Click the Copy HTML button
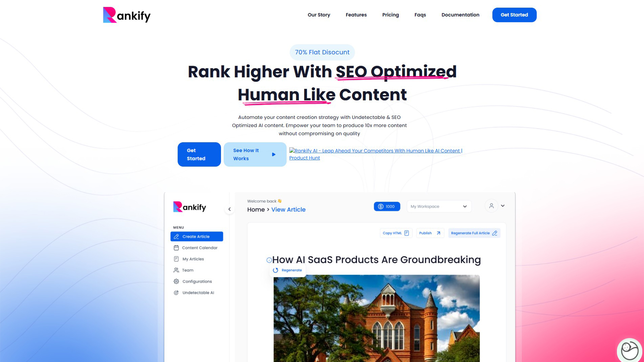Viewport: 644px width, 362px height. [x=396, y=233]
